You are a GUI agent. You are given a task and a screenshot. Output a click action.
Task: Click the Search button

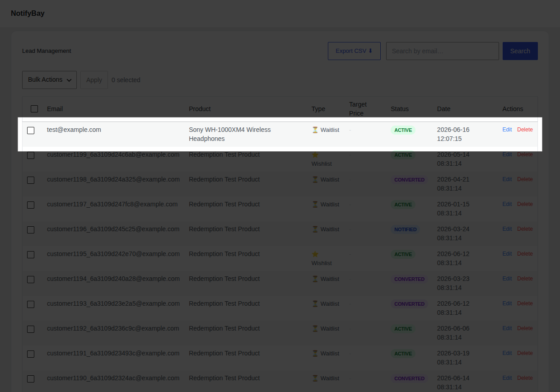coord(520,51)
